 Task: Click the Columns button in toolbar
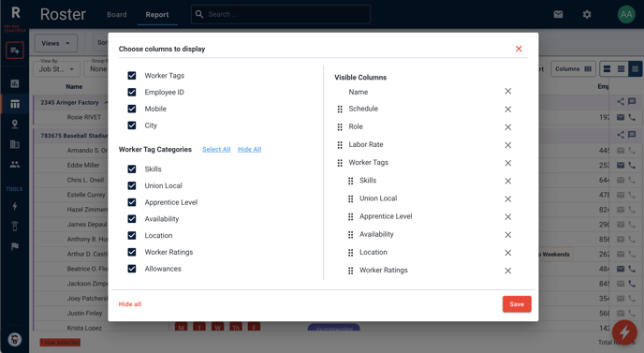[x=573, y=69]
